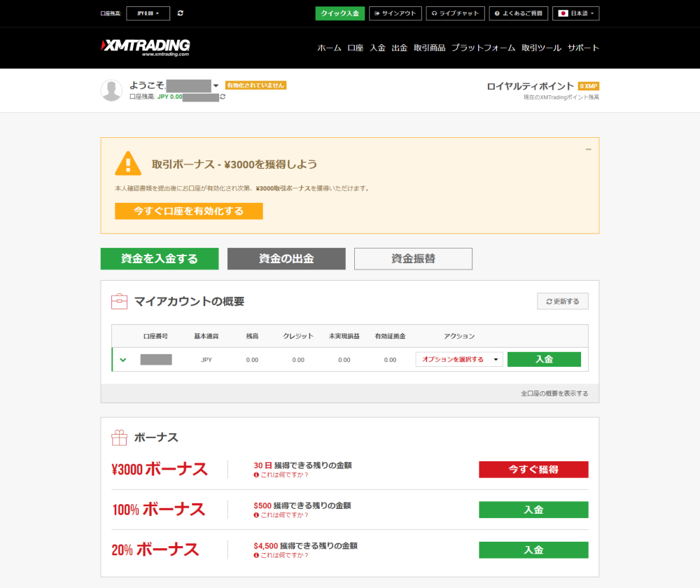This screenshot has height=588, width=700.
Task: Open the 取引ツール menu item
Action: click(542, 48)
